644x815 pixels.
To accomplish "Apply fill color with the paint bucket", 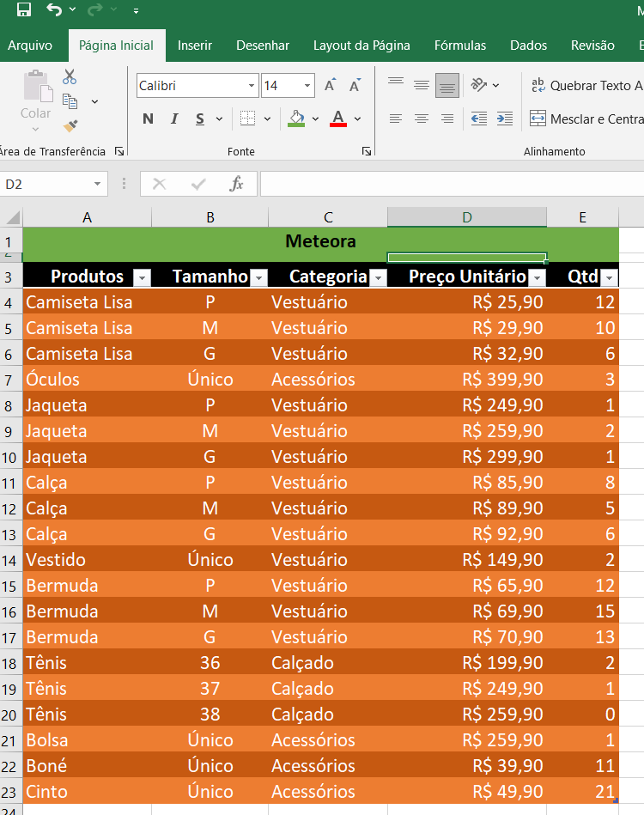I will click(x=296, y=119).
